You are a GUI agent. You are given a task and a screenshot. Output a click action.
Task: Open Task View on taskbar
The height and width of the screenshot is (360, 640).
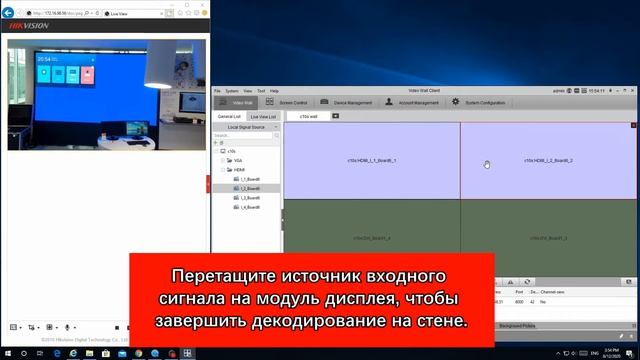[x=40, y=353]
